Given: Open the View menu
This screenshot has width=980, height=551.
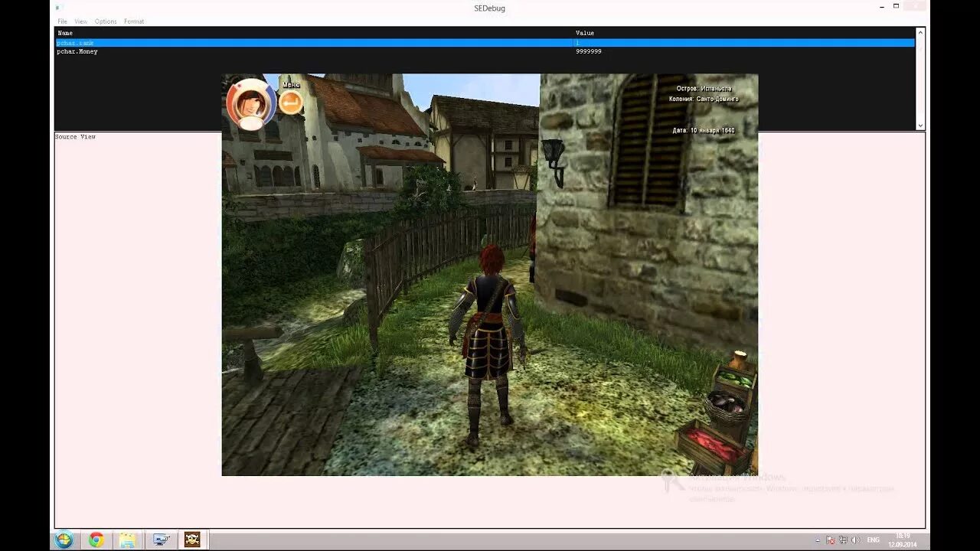Looking at the screenshot, I should tap(80, 21).
